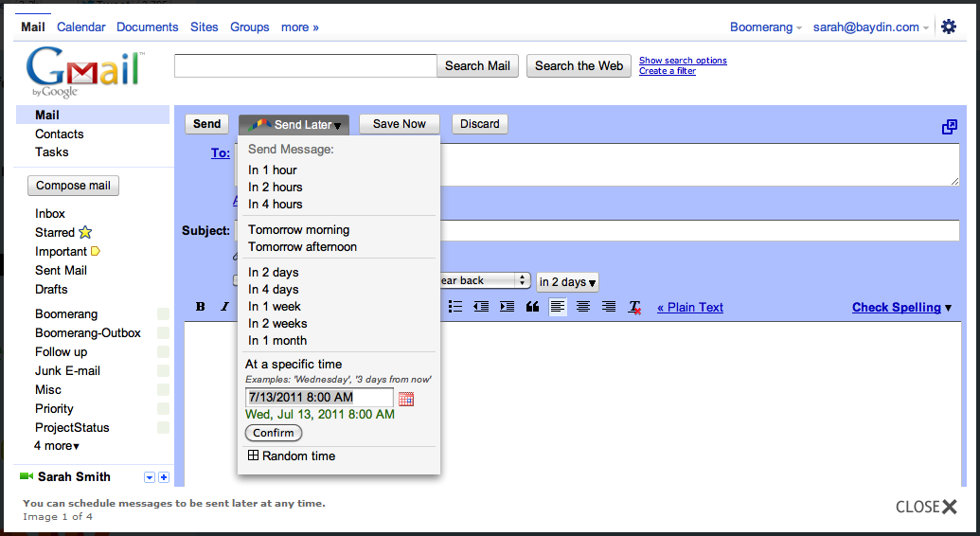Click the settings gear icon

948,27
